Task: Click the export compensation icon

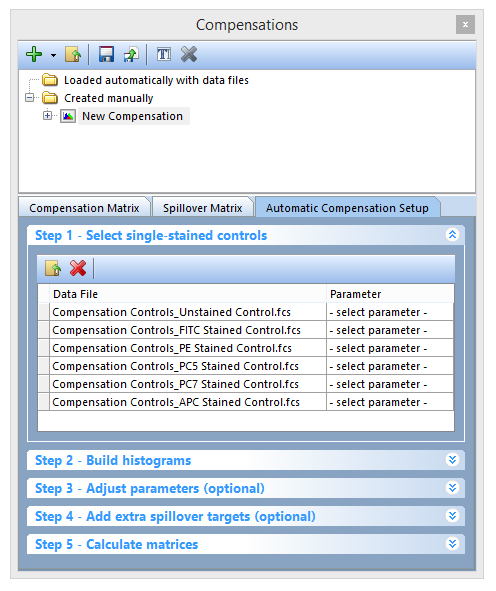Action: 131,54
